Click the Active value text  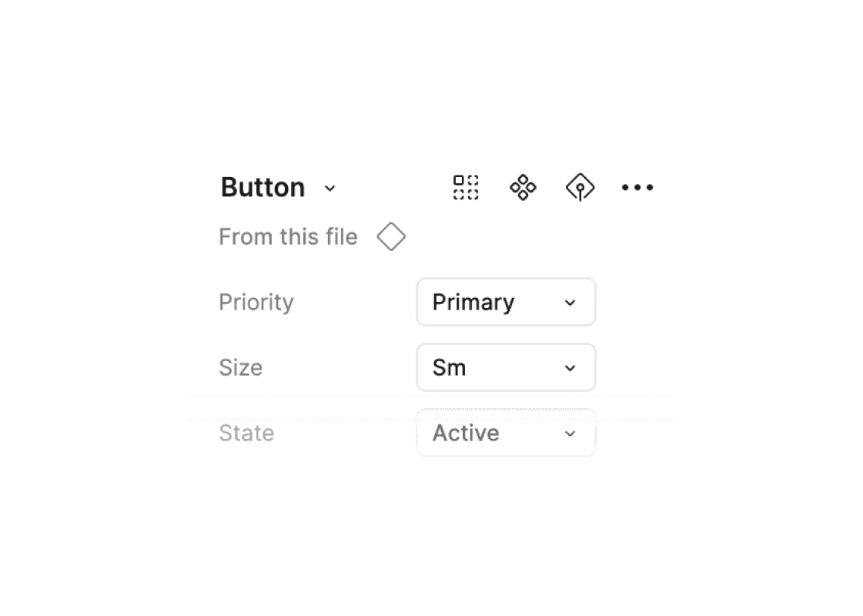[x=466, y=434]
